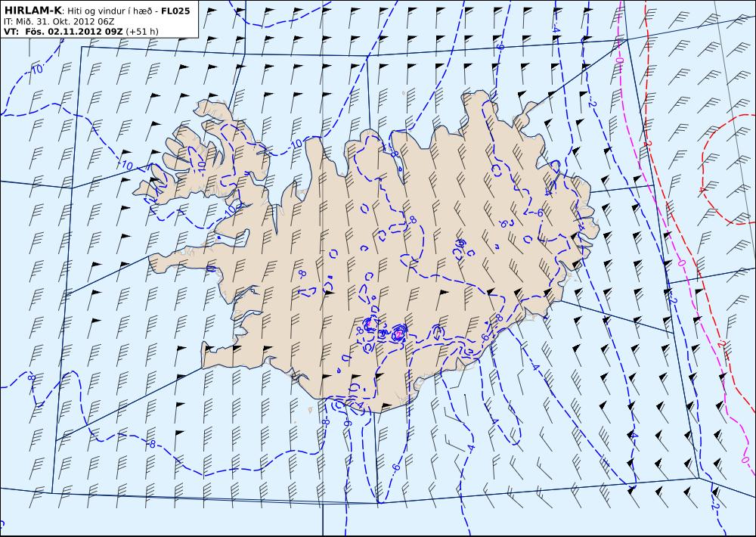Viewport: 756px width, 537px height.
Task: Click the FL025 flight level label
Action: pos(175,11)
